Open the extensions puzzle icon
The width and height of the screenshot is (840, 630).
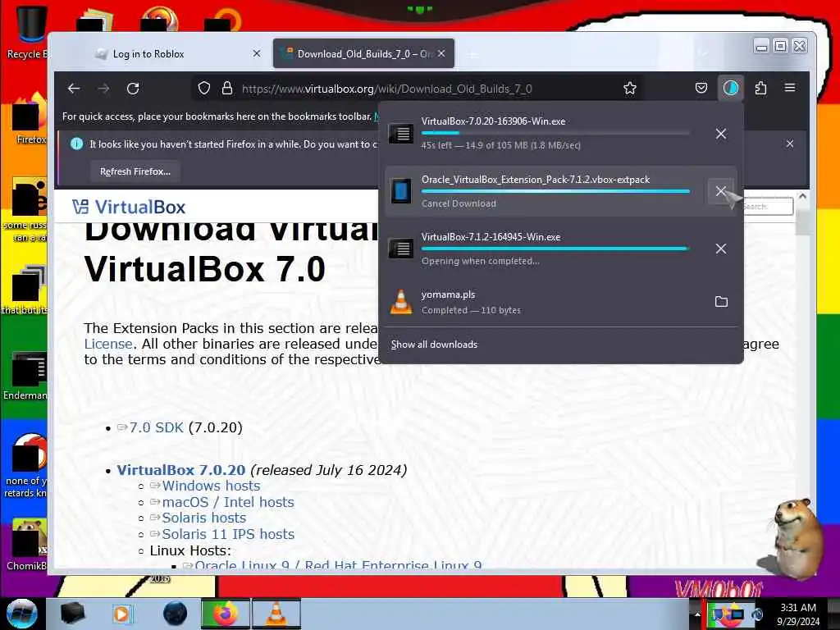click(760, 88)
